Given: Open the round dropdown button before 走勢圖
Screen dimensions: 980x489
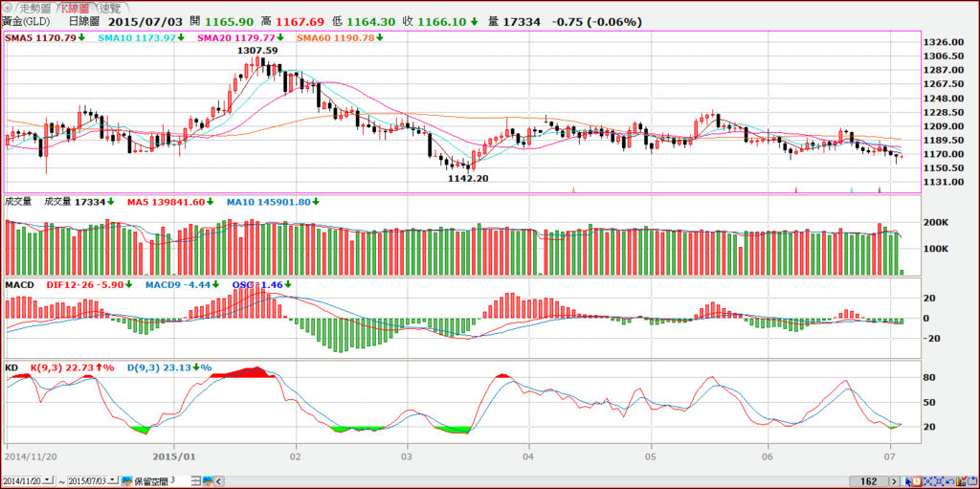Looking at the screenshot, I should [x=8, y=8].
